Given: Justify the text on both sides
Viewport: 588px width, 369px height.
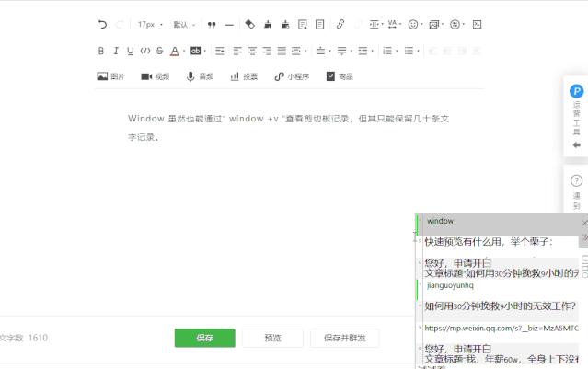Looking at the screenshot, I should point(282,51).
